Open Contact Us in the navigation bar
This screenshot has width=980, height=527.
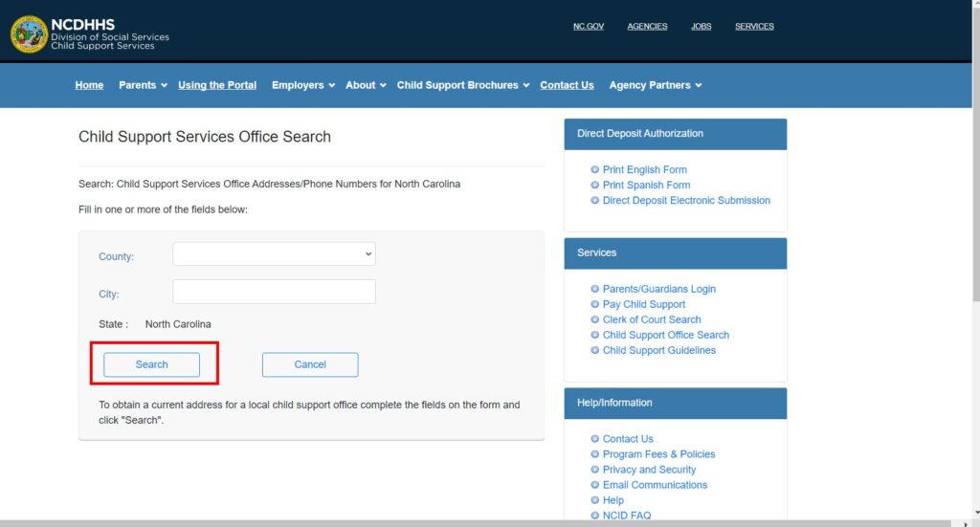567,85
